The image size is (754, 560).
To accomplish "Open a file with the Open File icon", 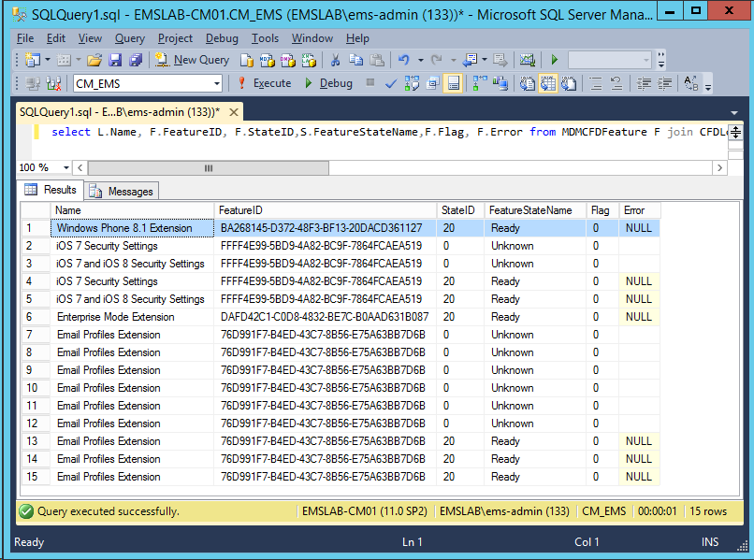I will [94, 60].
